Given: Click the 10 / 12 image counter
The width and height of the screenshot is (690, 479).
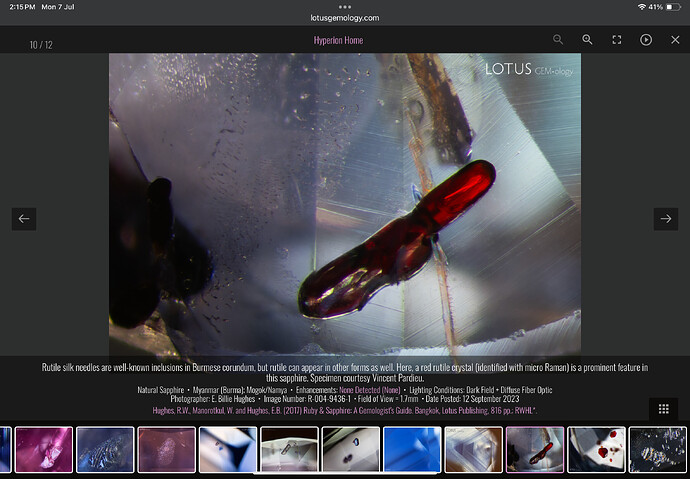Looking at the screenshot, I should (41, 45).
